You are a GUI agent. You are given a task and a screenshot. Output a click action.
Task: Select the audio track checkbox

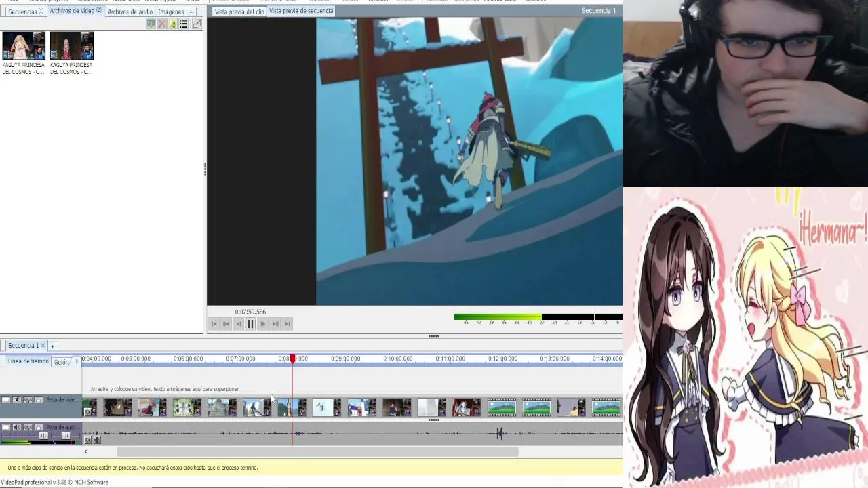(x=6, y=427)
